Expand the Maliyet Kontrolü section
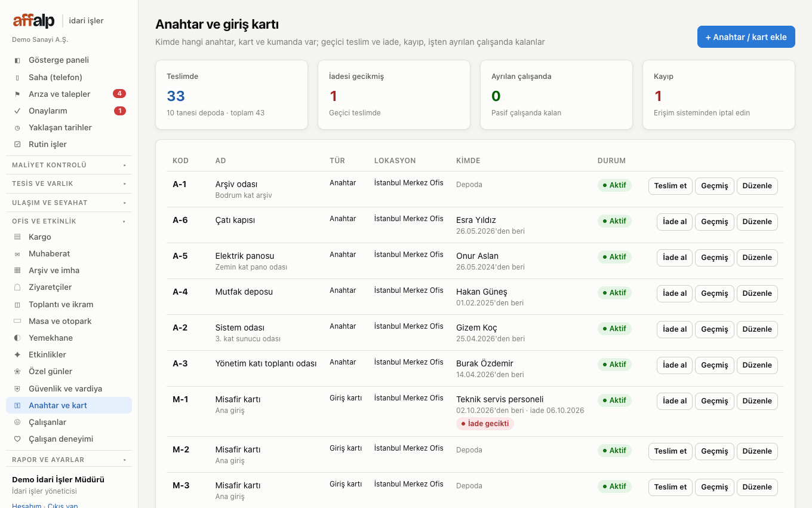The height and width of the screenshot is (508, 812). pos(69,165)
